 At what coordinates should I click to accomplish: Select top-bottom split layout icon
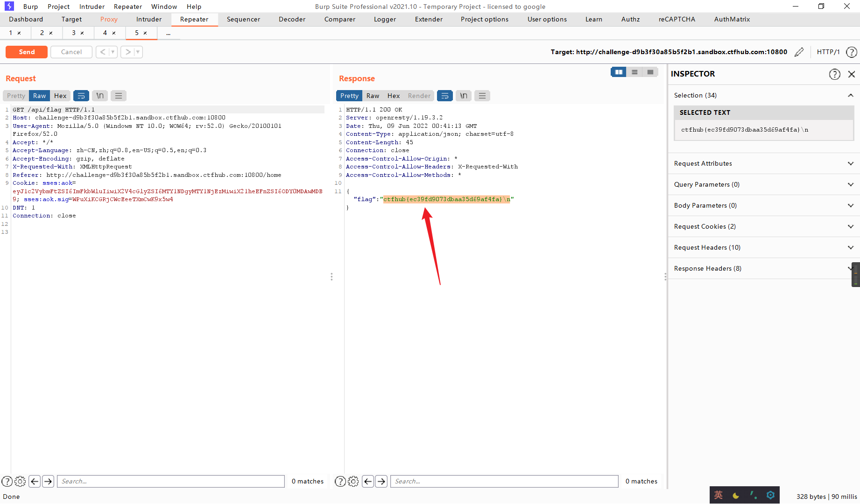634,72
